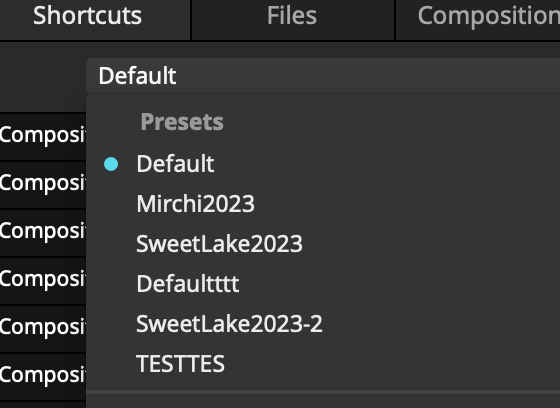Click the separator below TESTTES

click(x=323, y=392)
